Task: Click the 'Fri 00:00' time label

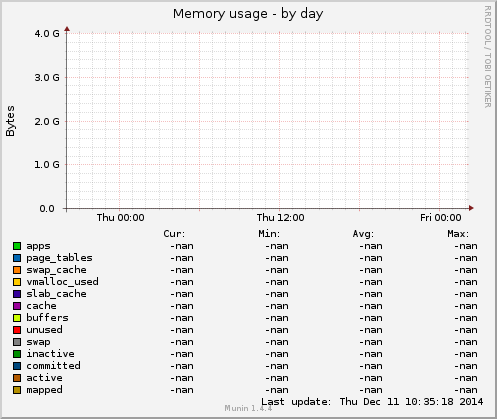Action: click(x=441, y=218)
